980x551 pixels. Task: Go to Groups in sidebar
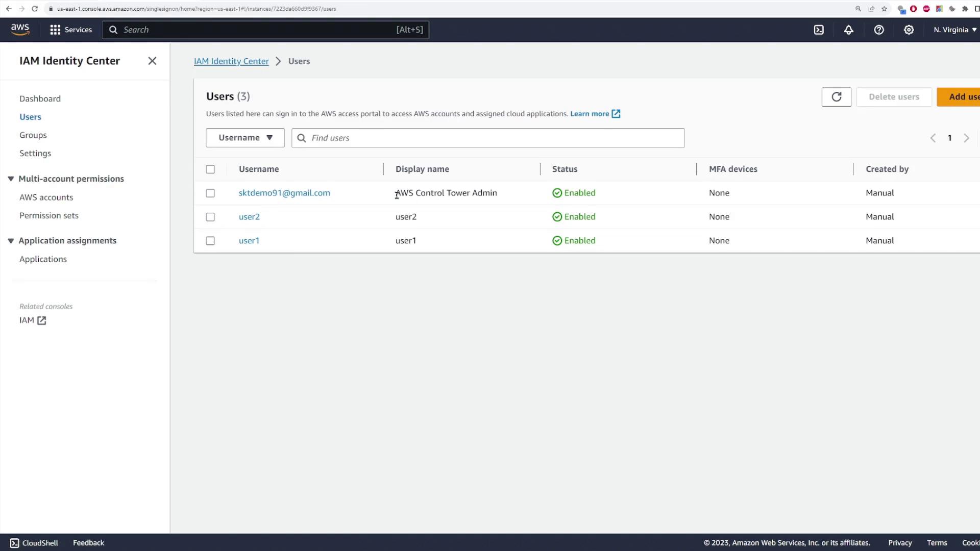coord(33,135)
